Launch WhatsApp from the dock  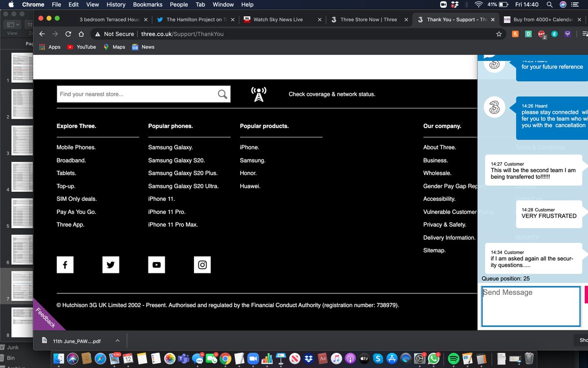pos(434,358)
